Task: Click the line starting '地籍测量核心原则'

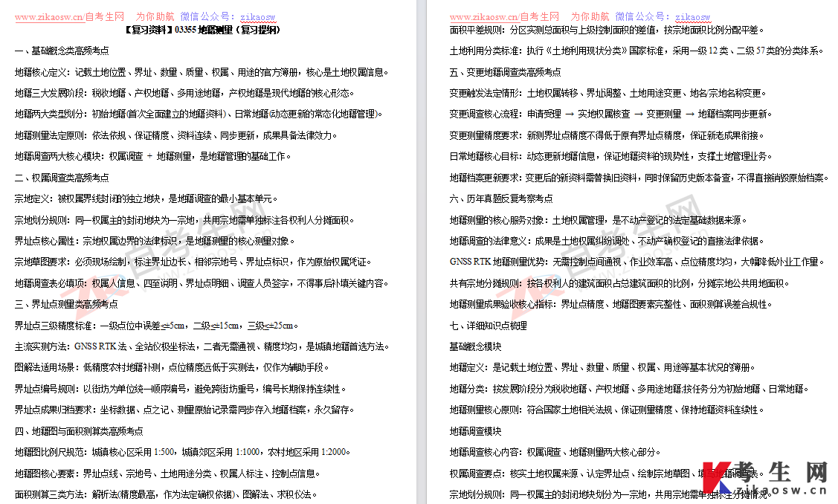Action: pyautogui.click(x=607, y=410)
